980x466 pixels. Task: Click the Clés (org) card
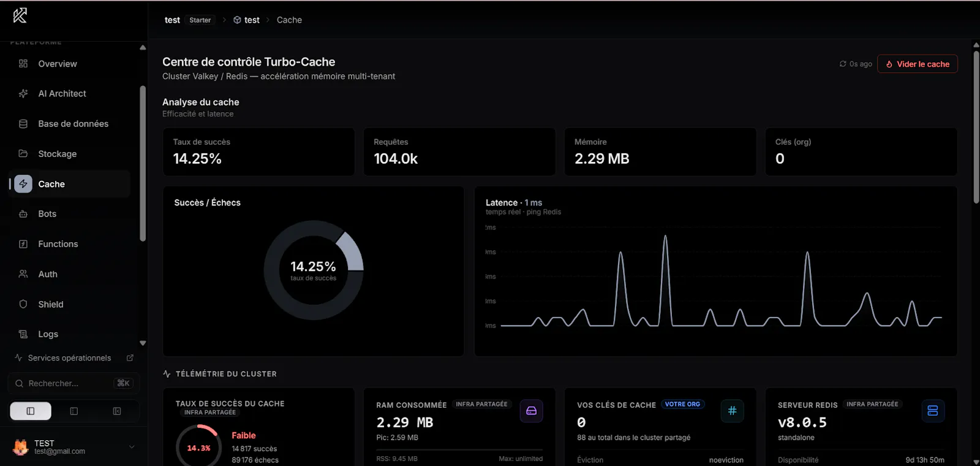pos(861,151)
